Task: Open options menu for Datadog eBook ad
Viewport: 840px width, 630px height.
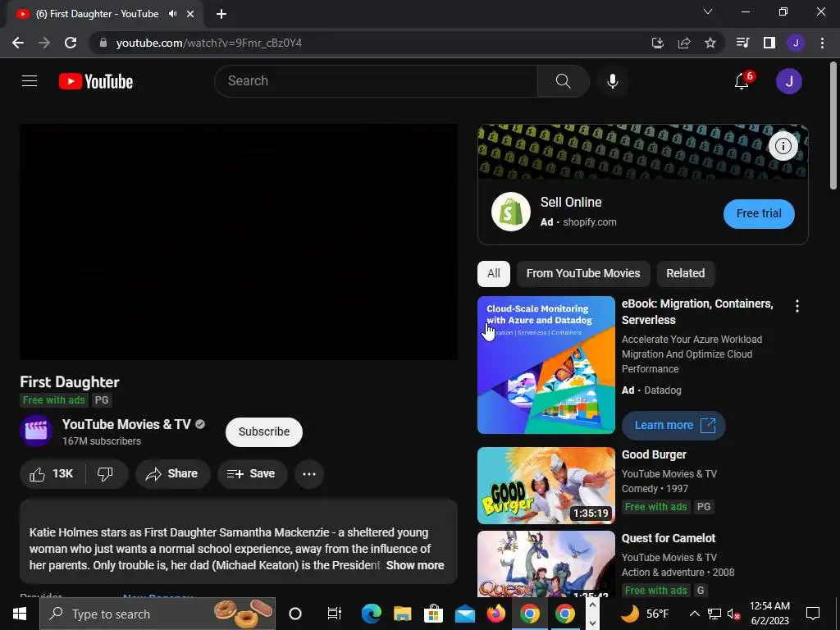Action: tap(797, 306)
